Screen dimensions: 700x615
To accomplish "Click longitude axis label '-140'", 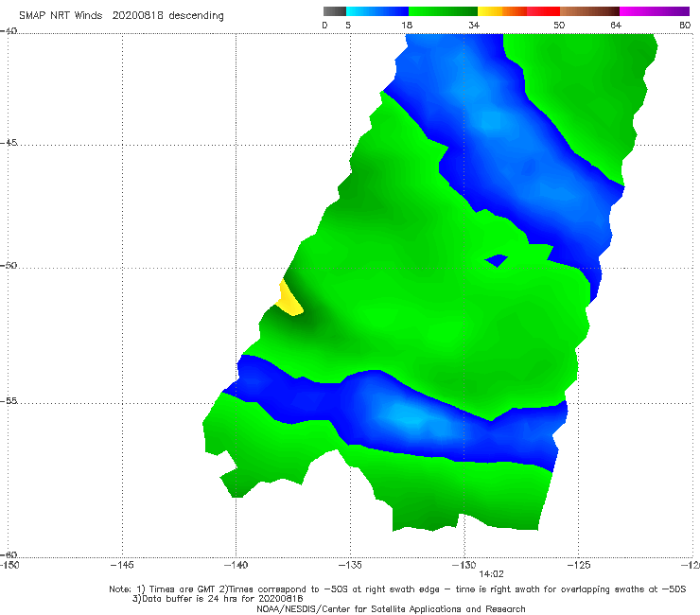I will click(236, 565).
